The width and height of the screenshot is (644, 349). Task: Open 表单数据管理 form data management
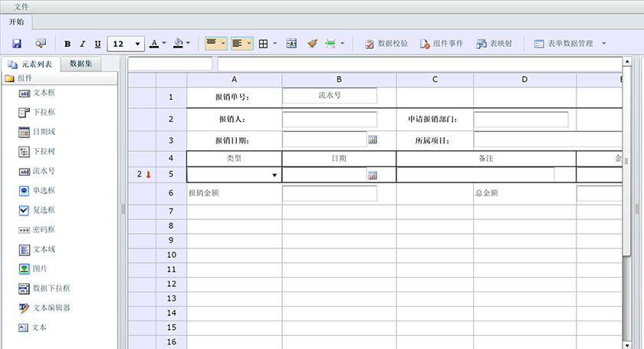pos(564,44)
